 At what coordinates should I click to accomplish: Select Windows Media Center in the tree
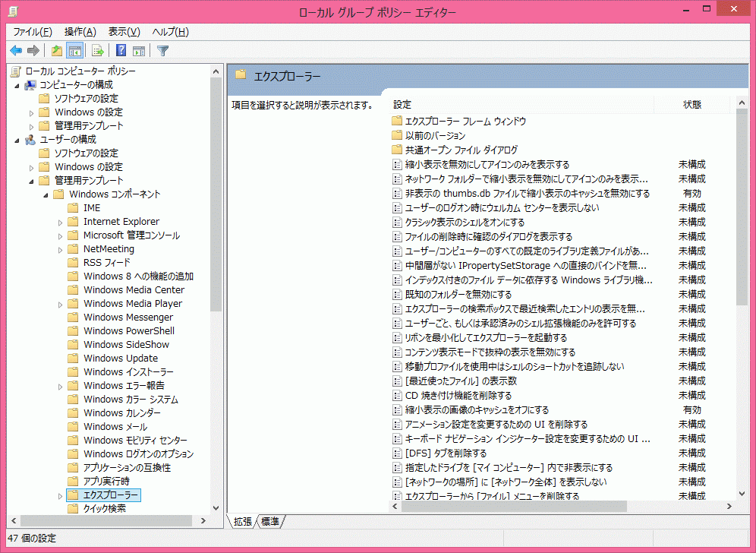pyautogui.click(x=134, y=290)
